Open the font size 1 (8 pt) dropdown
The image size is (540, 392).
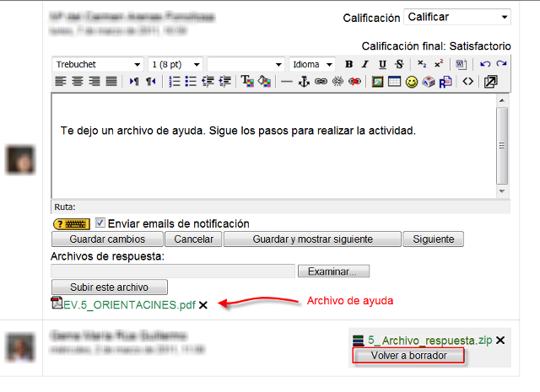175,65
